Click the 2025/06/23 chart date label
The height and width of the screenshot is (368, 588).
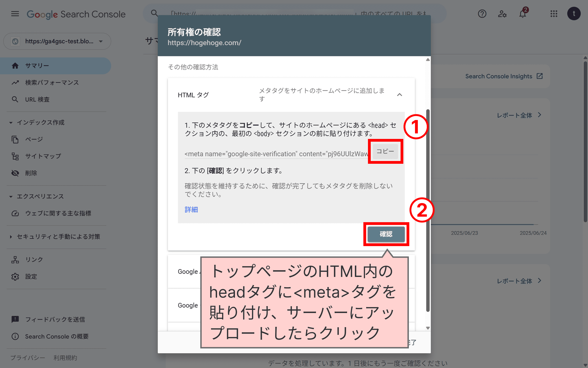[464, 233]
